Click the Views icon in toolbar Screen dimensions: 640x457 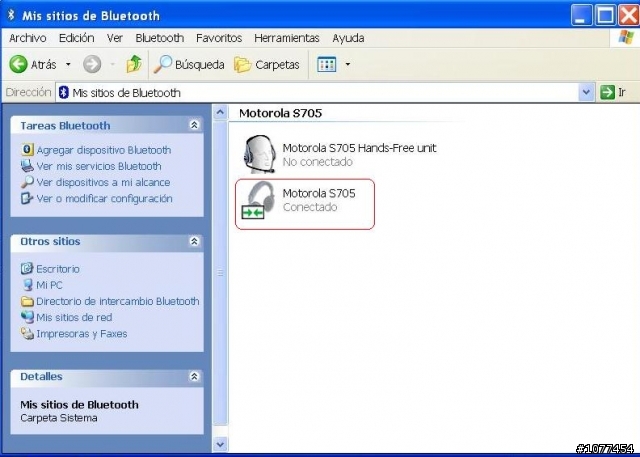tap(327, 64)
